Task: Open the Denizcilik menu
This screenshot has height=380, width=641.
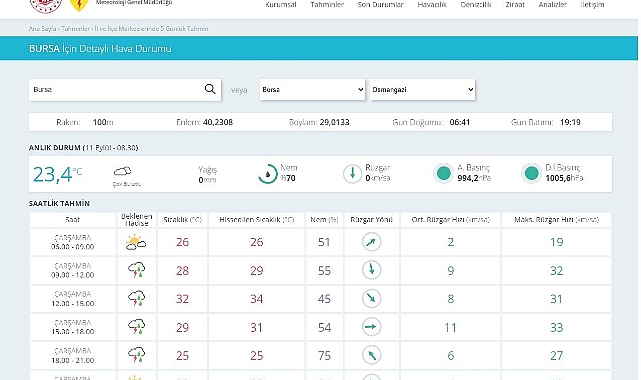Action: 476,4
